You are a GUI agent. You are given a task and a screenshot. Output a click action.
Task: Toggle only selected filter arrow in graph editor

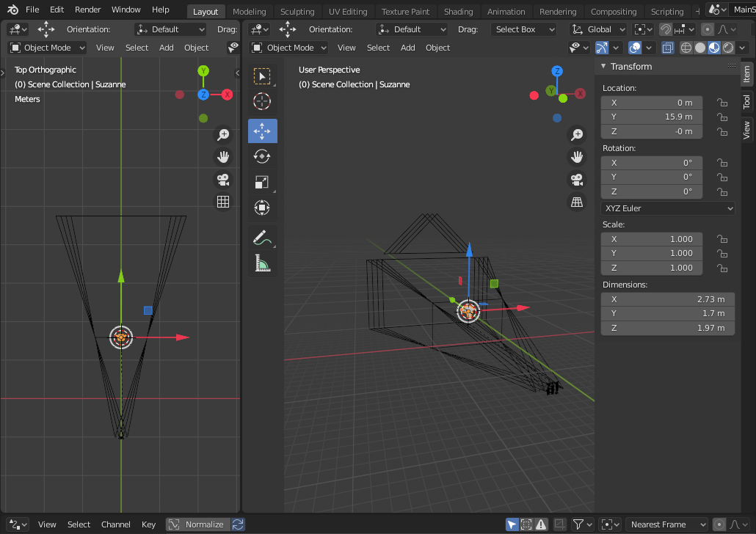pos(512,524)
